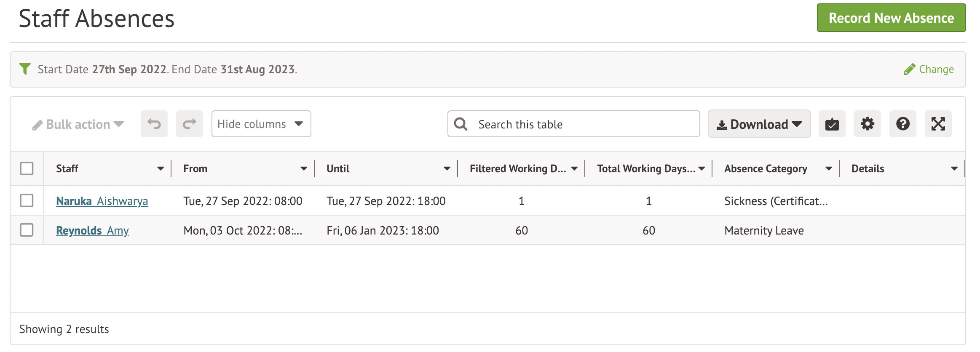Open table settings gear icon
The image size is (980, 352).
867,124
